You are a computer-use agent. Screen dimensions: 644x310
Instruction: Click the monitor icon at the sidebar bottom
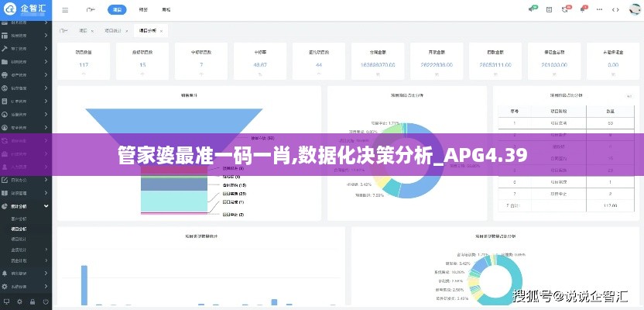click(6, 302)
